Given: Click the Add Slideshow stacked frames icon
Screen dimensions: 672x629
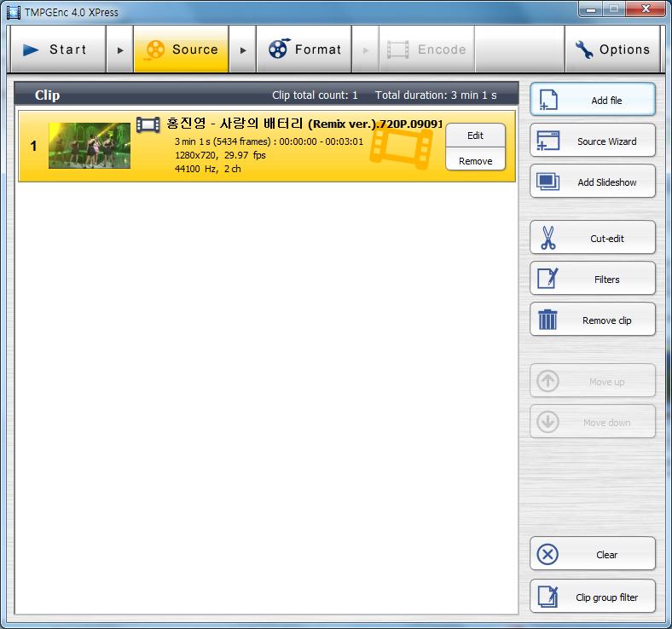Looking at the screenshot, I should pyautogui.click(x=548, y=182).
